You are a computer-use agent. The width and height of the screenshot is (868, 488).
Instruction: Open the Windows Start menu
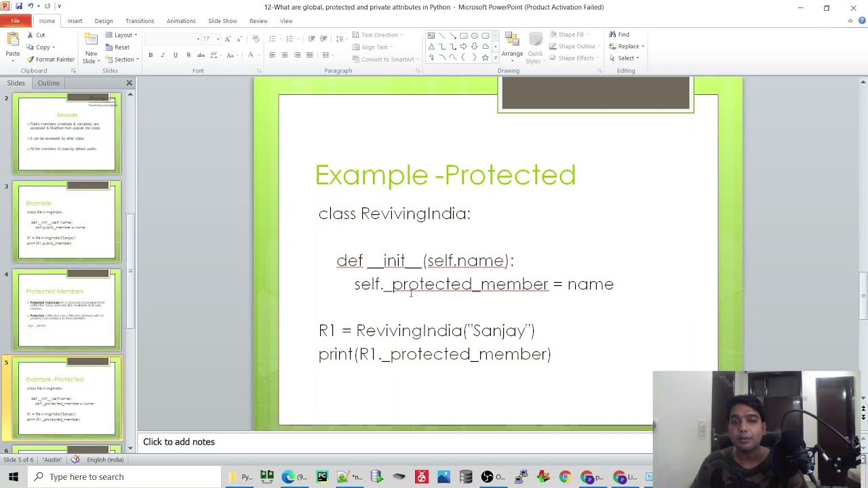[x=14, y=477]
